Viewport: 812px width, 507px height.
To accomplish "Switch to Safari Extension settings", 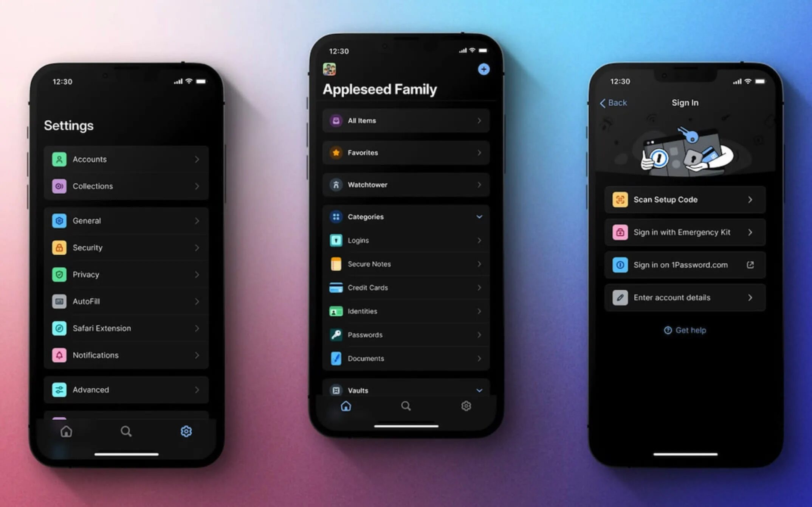I will coord(125,327).
